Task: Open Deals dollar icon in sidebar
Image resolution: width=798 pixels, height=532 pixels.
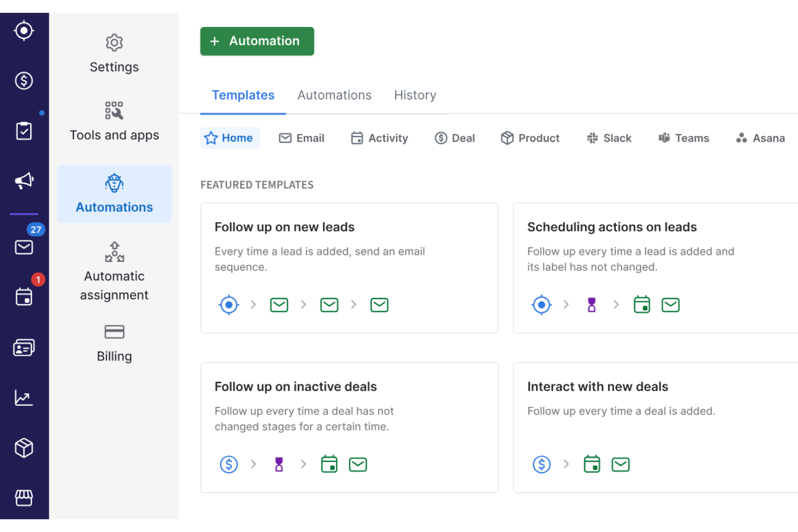Action: [x=24, y=81]
